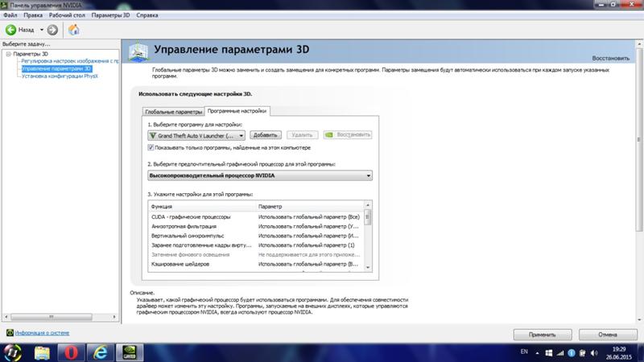Click the Удалить button
This screenshot has width=644, height=362.
tap(303, 135)
